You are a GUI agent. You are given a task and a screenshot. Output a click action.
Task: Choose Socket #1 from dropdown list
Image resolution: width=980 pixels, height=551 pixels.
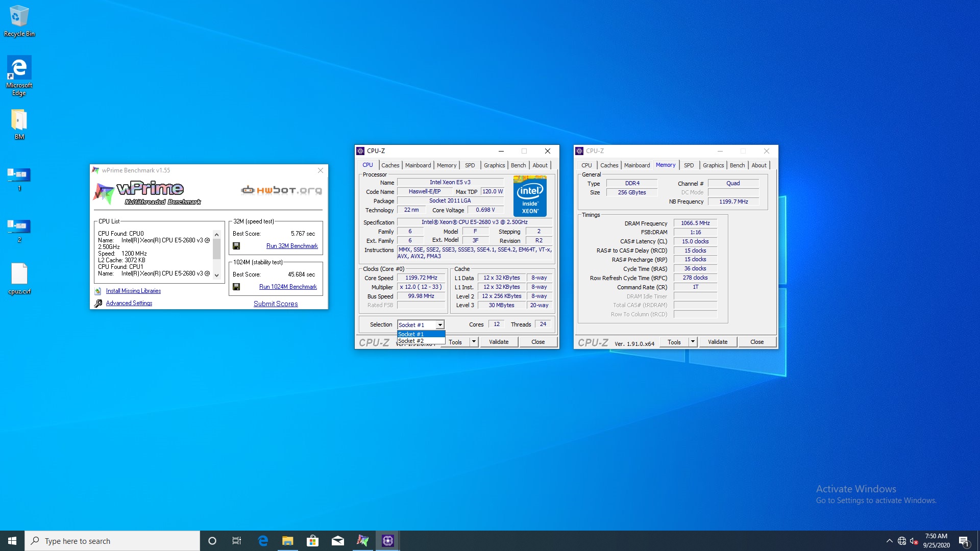[421, 334]
